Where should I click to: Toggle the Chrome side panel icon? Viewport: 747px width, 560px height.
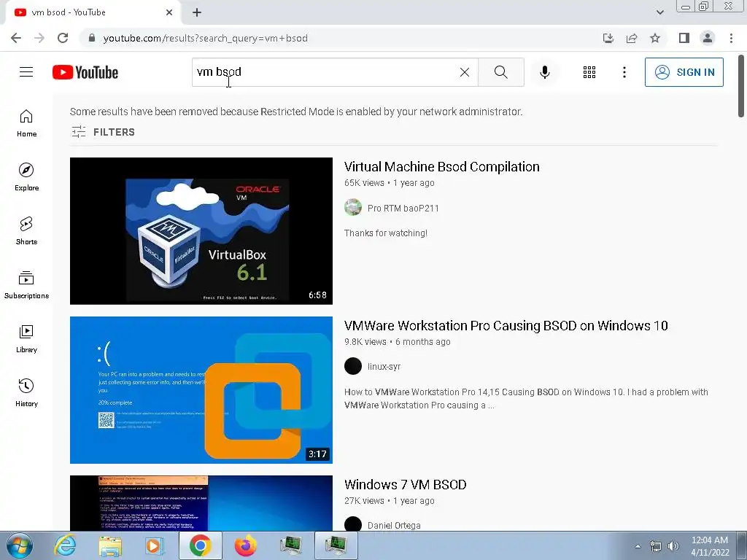[x=684, y=38]
